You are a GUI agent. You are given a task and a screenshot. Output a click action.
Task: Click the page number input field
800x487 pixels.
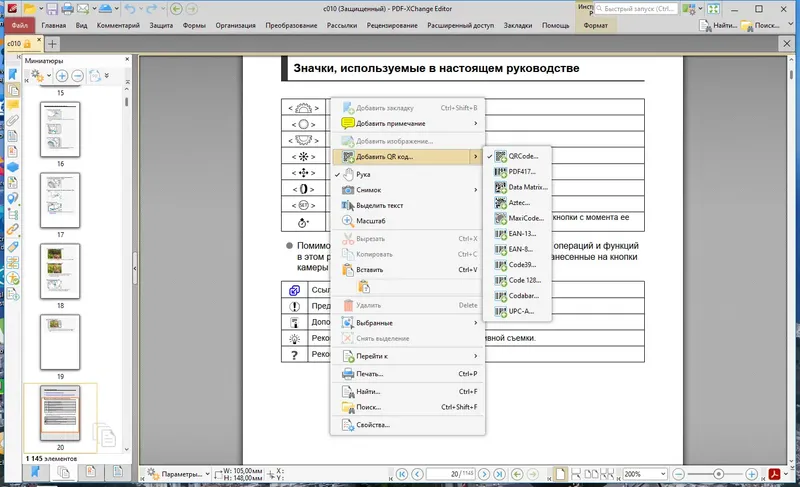point(451,474)
